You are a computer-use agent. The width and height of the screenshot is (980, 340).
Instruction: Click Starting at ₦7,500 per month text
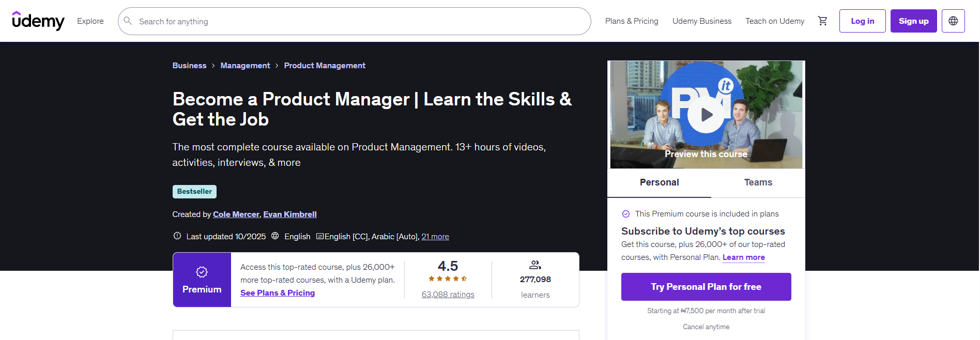(706, 311)
